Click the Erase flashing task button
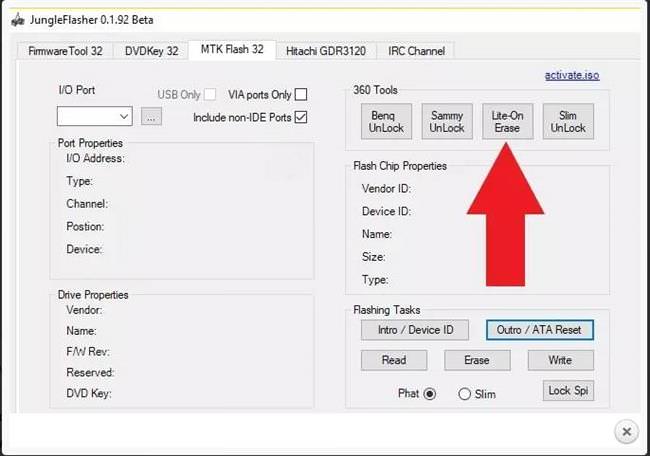650x456 pixels. (477, 360)
